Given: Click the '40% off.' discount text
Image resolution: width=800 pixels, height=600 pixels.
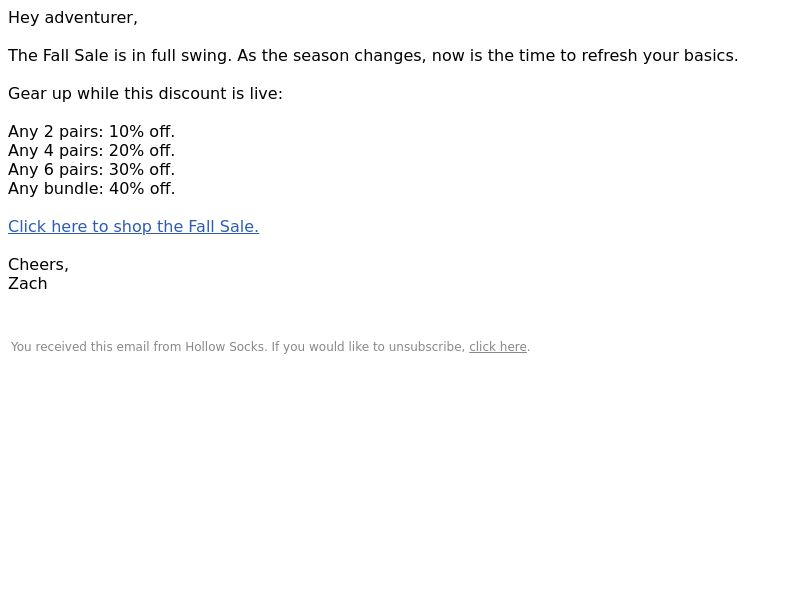Looking at the screenshot, I should click(142, 189).
